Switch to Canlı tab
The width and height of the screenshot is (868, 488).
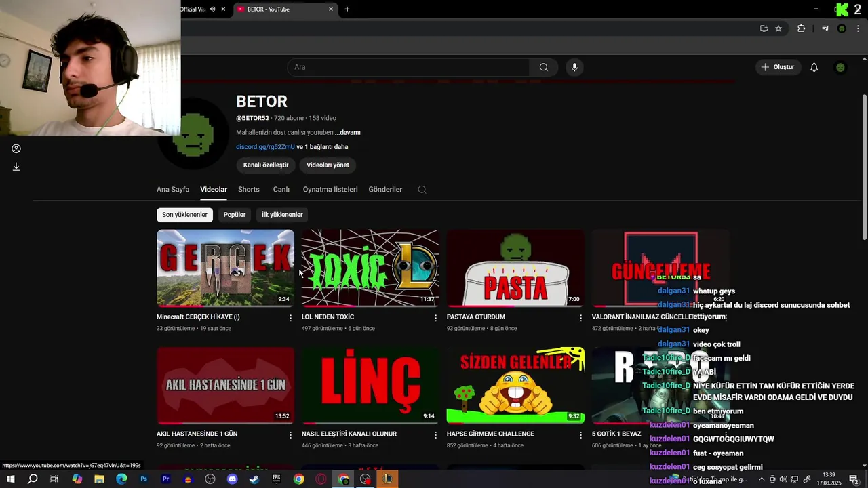pos(281,190)
